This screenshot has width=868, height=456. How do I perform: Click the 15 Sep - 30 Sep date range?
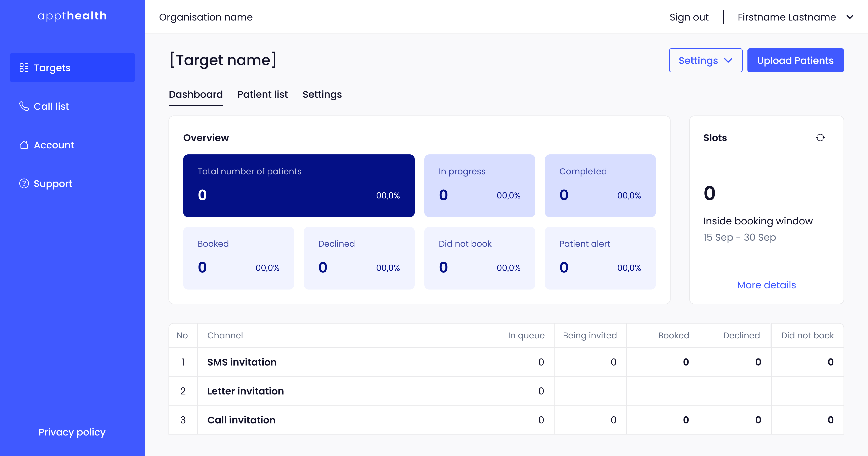point(739,237)
